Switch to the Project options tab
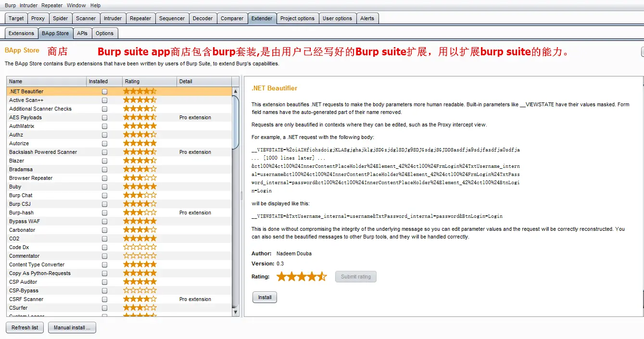Screen dimensions: 644x339 coord(297,18)
